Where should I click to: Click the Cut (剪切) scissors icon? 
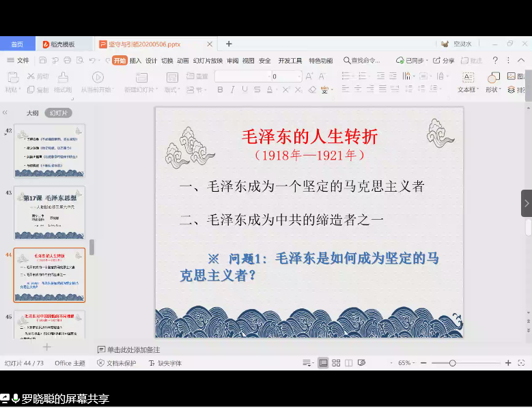(x=31, y=76)
